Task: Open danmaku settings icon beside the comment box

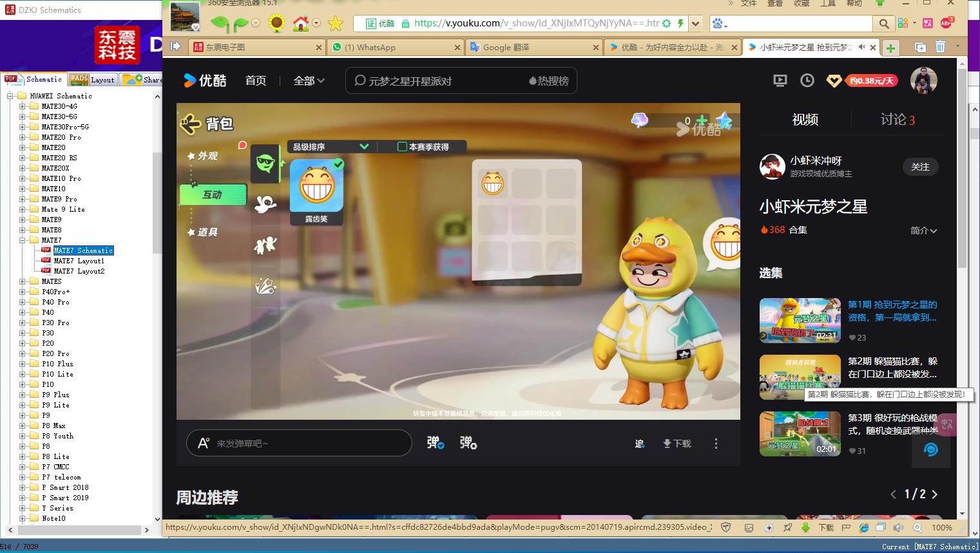Action: tap(468, 443)
